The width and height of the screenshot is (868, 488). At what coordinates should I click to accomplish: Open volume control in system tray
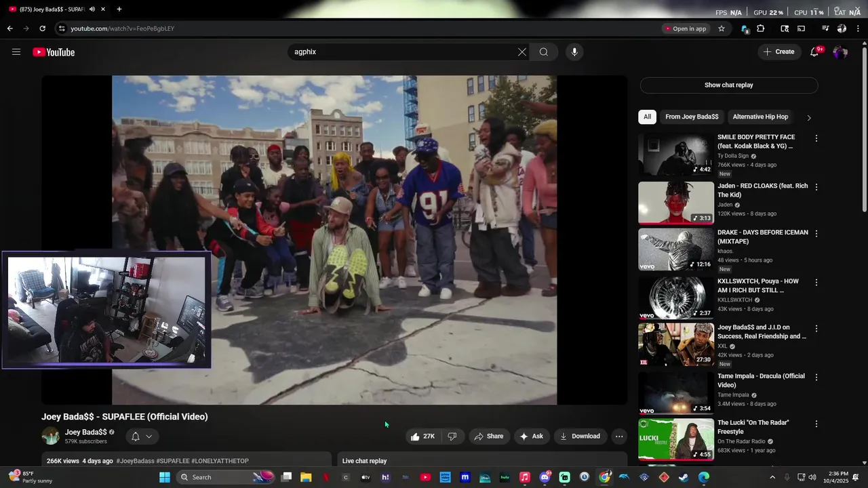(x=812, y=477)
